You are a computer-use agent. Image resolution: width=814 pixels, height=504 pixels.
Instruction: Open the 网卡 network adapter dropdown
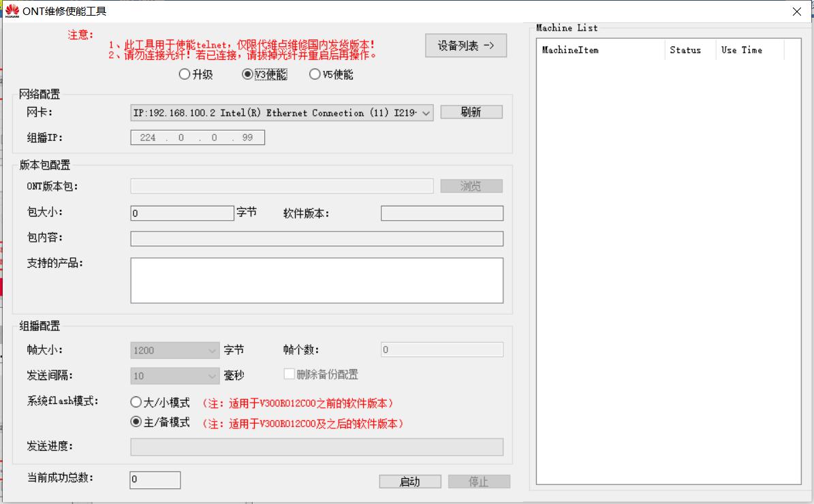point(282,112)
